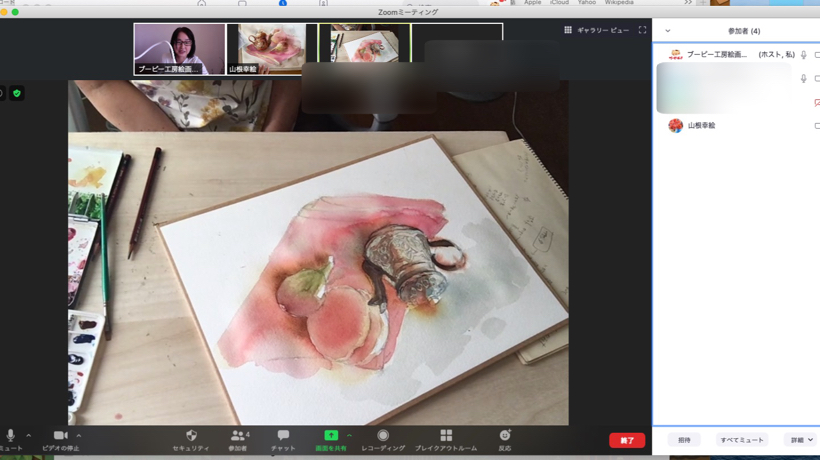Viewport: 820px width, 460px height.
Task: Toggle the microphone mute (ミュート) button
Action: [x=10, y=436]
